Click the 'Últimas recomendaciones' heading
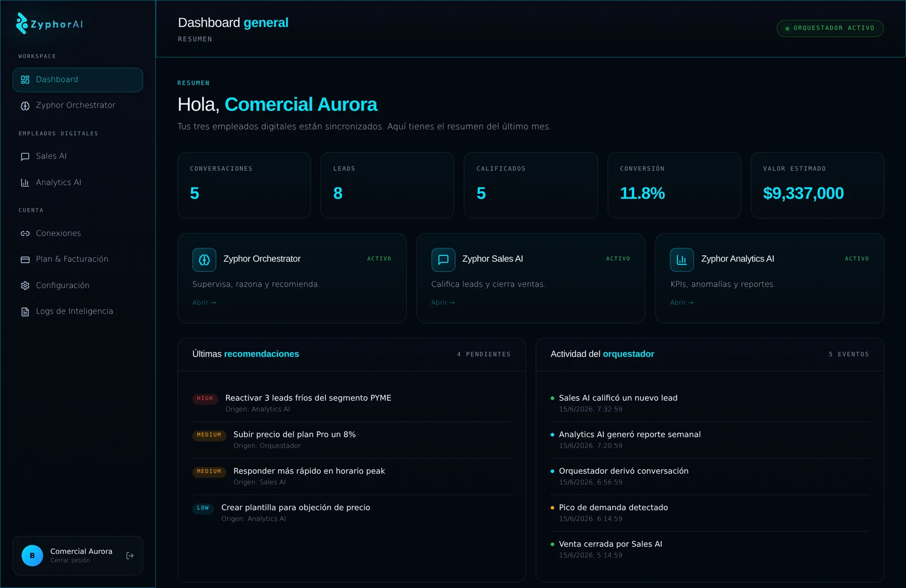 pyautogui.click(x=246, y=354)
